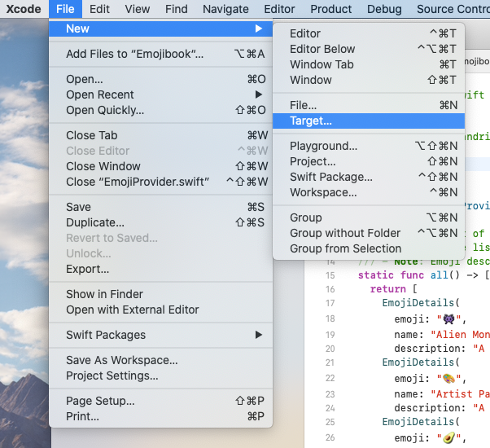Select New Window item
The width and height of the screenshot is (490, 448).
(x=369, y=80)
